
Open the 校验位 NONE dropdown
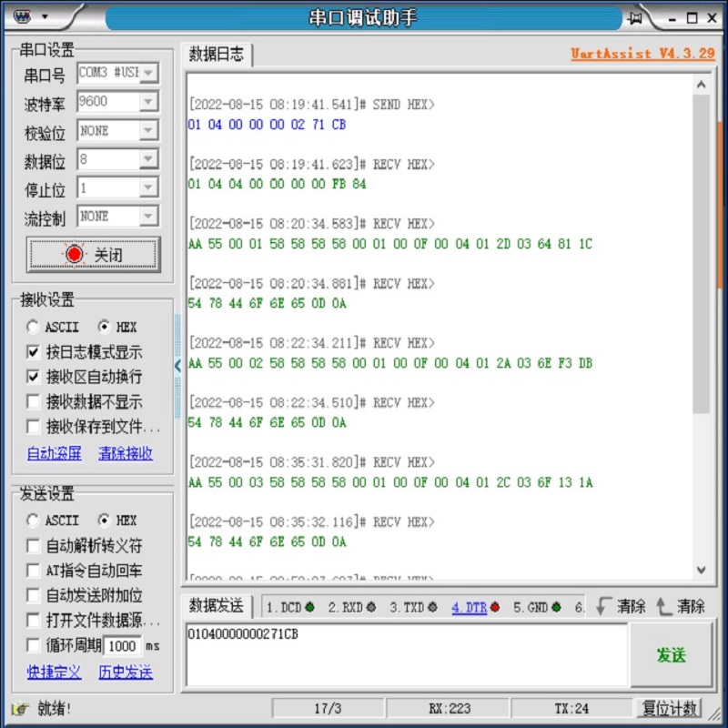[x=148, y=130]
